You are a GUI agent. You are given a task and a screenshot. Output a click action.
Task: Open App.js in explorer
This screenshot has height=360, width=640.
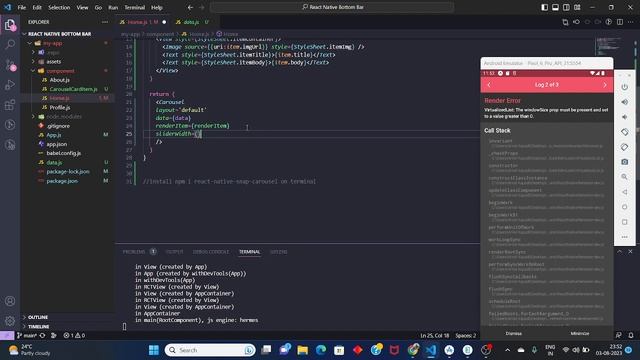(53, 135)
